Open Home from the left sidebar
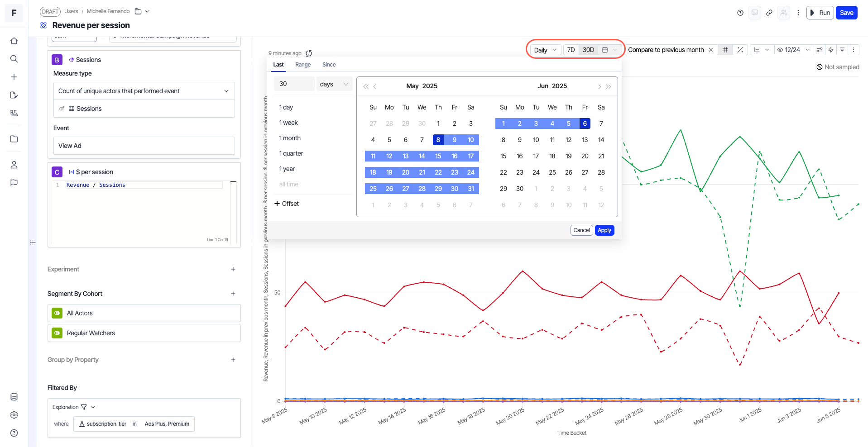Screen dimensions: 868x447 coord(14,41)
